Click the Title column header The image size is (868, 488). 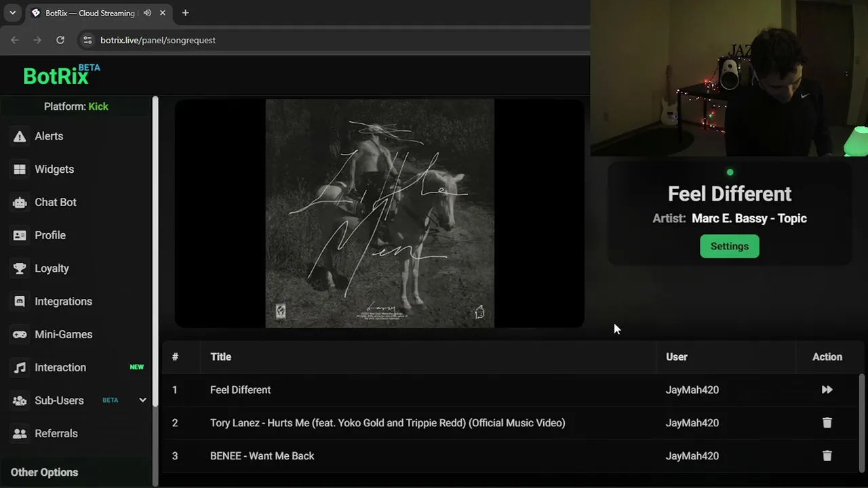point(220,357)
